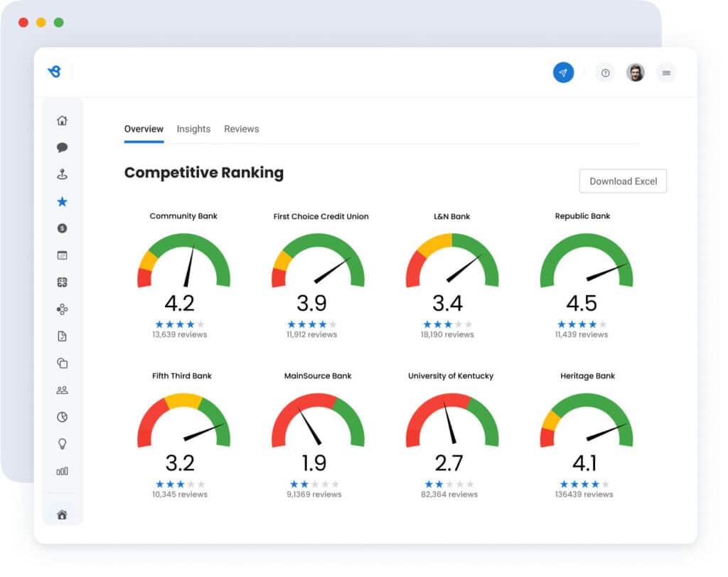Click the L&N Bank gauge
Image resolution: width=728 pixels, height=577 pixels.
[452, 260]
